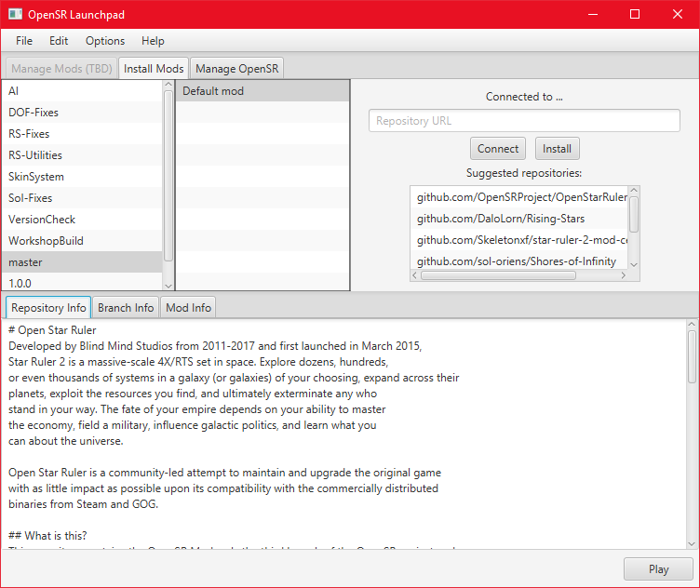
Task: Click suggested repositories scroll down arrow
Action: (634, 265)
